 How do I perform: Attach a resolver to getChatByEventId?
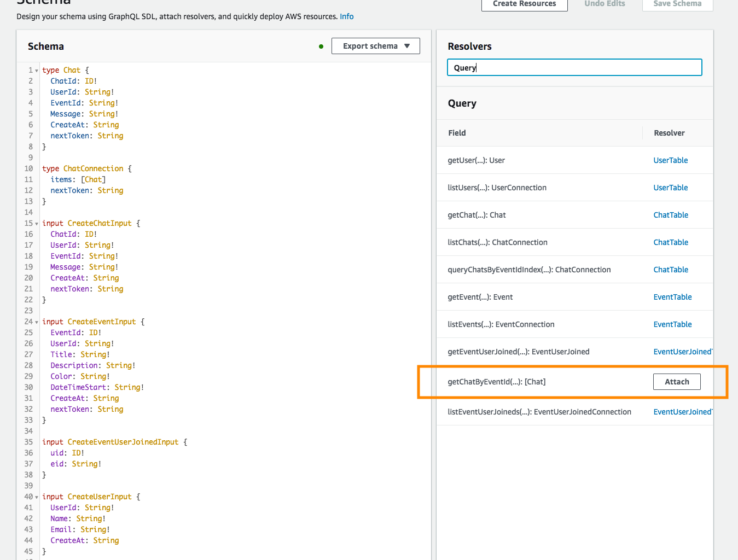pos(677,382)
